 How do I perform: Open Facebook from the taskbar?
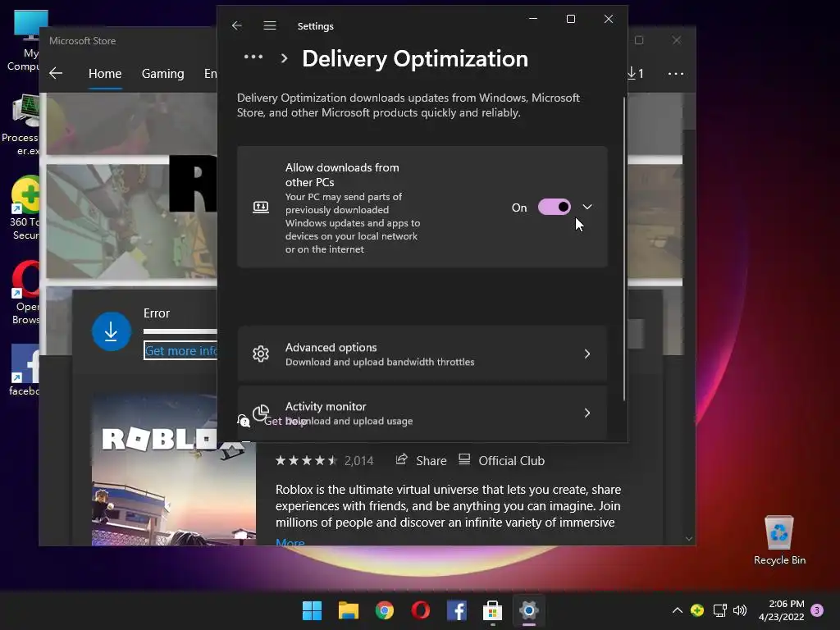point(456,610)
